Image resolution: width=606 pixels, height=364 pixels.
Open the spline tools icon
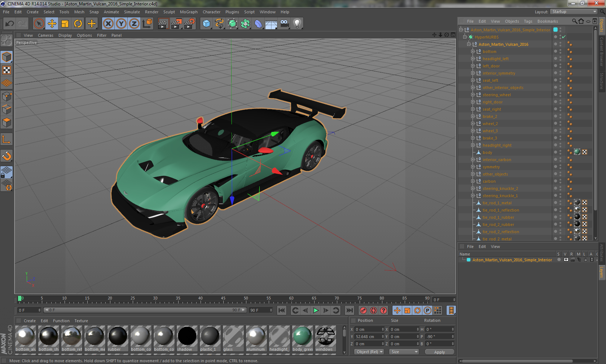pos(219,24)
